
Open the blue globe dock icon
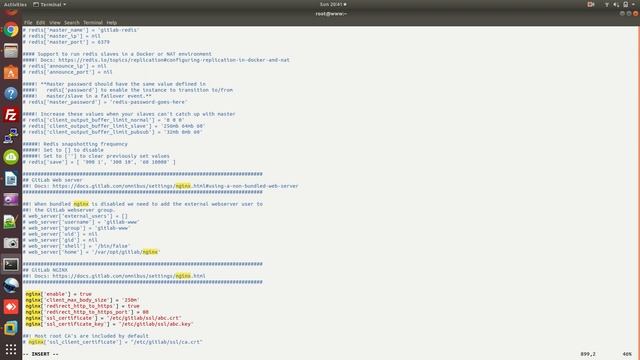click(11, 285)
